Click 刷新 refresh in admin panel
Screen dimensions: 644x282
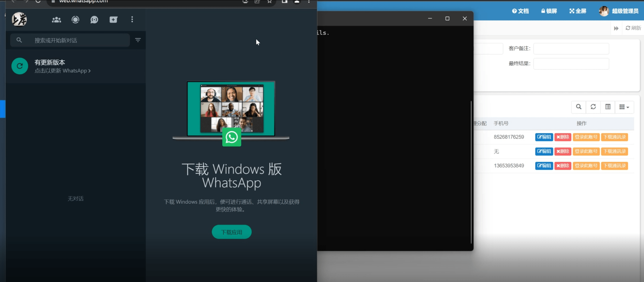click(633, 28)
